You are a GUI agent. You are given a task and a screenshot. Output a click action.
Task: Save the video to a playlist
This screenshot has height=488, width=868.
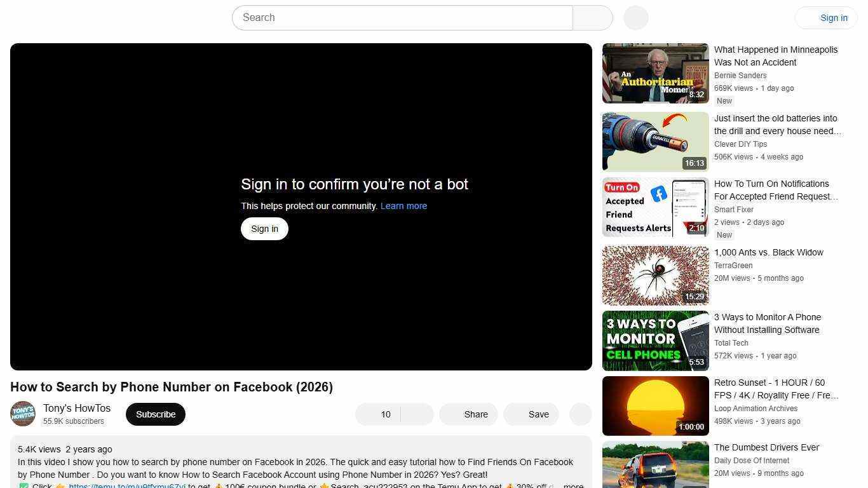pyautogui.click(x=531, y=414)
